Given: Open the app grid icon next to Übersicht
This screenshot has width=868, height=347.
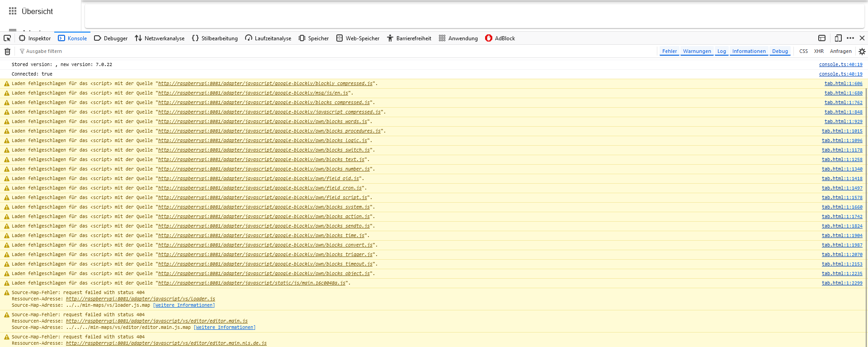Looking at the screenshot, I should tap(13, 11).
